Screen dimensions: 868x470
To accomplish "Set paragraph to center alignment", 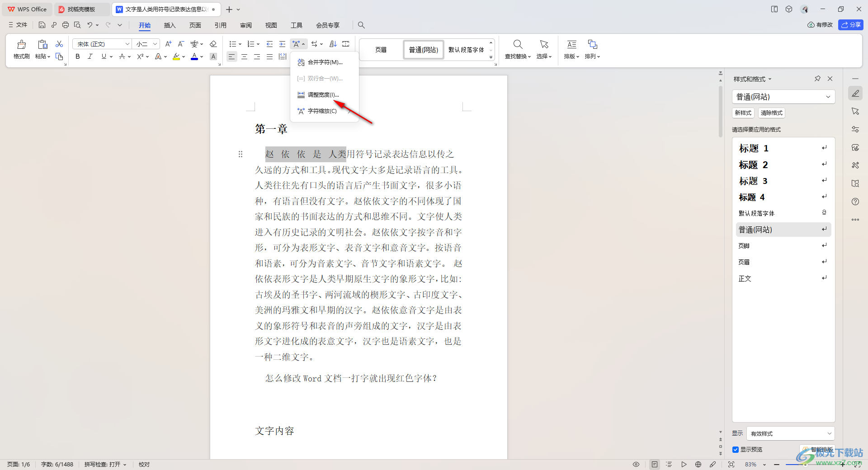I will (x=245, y=56).
